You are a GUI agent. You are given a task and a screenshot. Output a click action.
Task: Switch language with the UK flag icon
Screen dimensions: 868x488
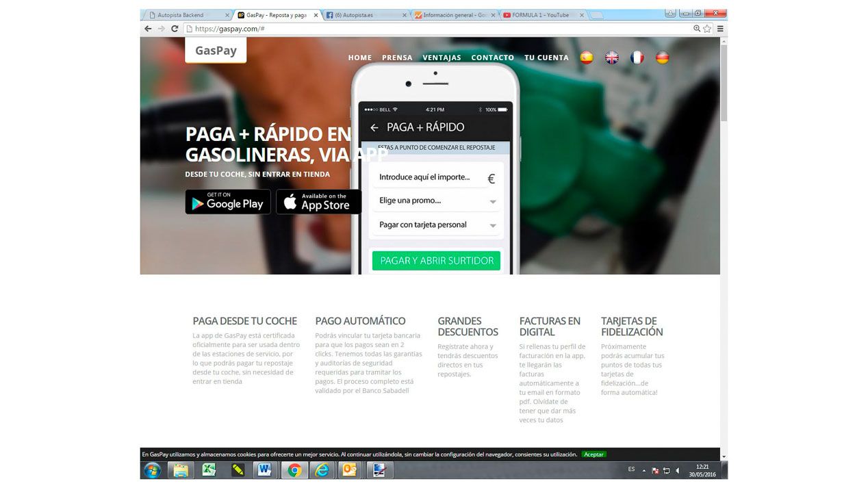(612, 58)
